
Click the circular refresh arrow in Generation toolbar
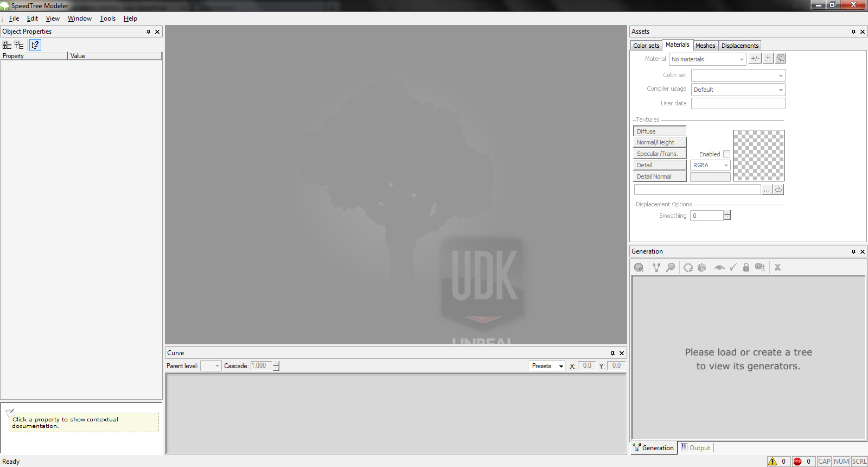[688, 267]
